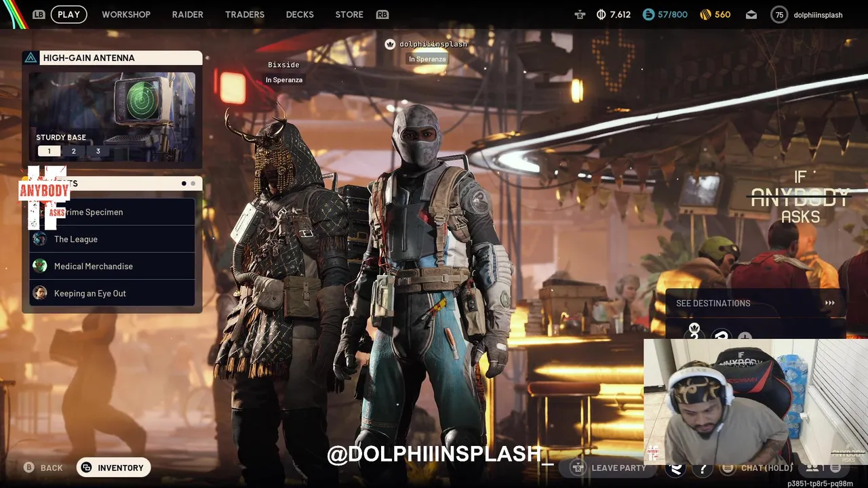The width and height of the screenshot is (868, 488).
Task: Open The League quest
Action: (x=113, y=239)
